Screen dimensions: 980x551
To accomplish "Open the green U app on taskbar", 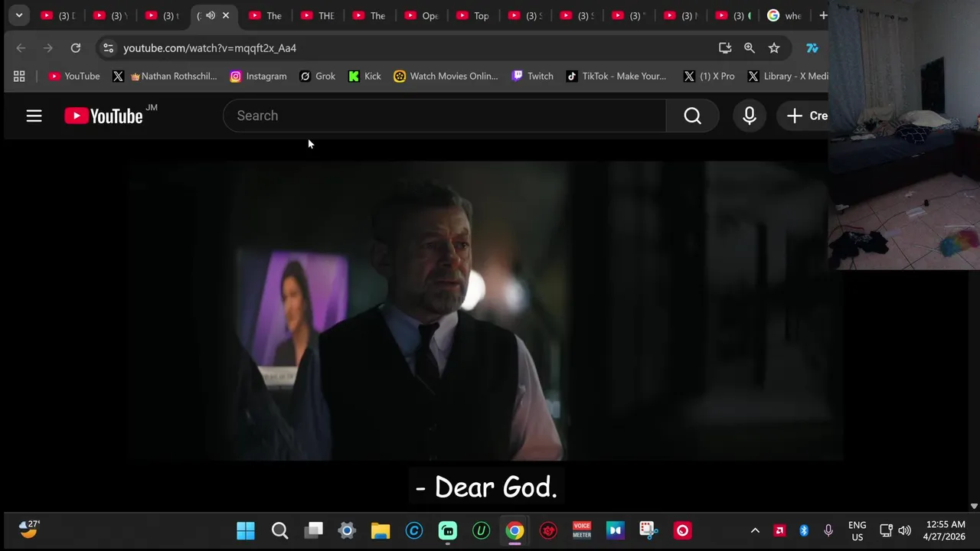I will [481, 530].
